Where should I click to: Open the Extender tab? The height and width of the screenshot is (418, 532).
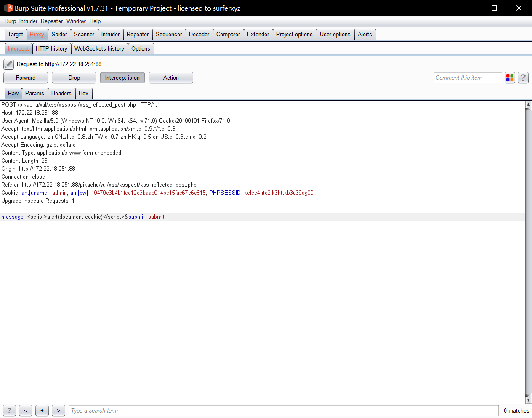(258, 34)
